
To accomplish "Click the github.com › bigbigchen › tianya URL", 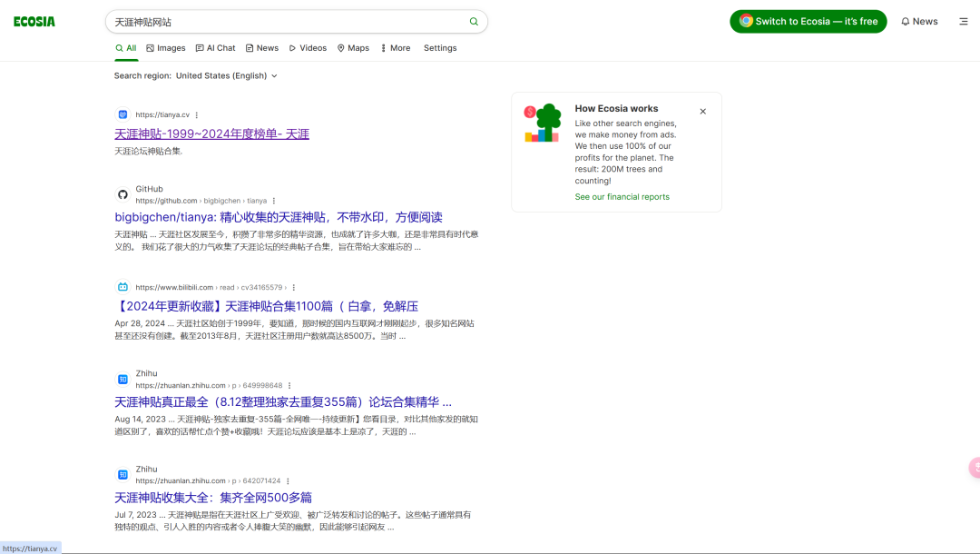I will tap(201, 201).
